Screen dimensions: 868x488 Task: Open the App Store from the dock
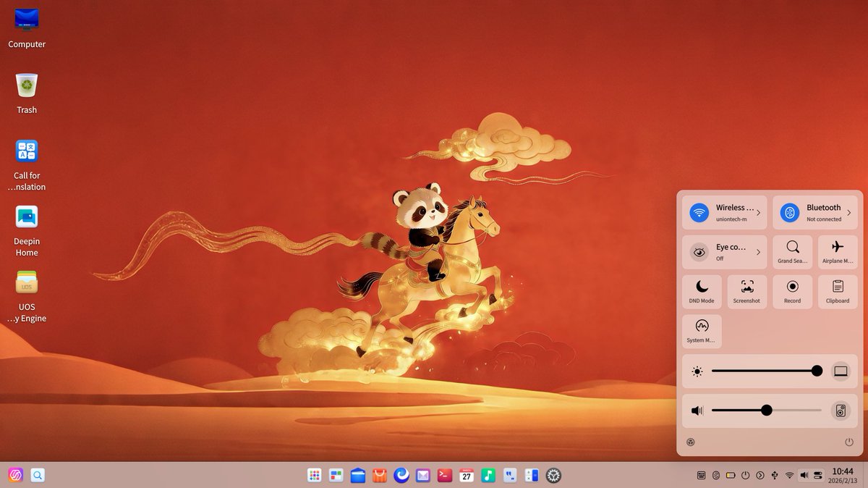coord(379,475)
